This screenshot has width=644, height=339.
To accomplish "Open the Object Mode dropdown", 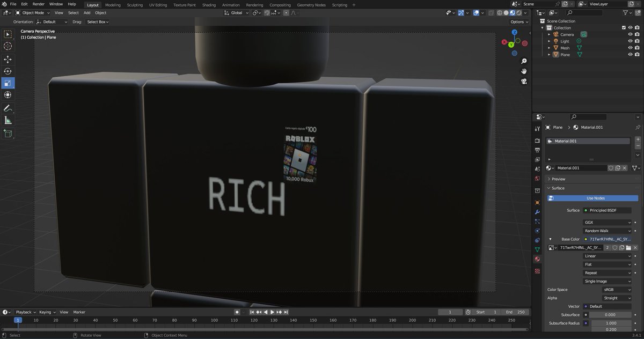I will click(x=33, y=12).
